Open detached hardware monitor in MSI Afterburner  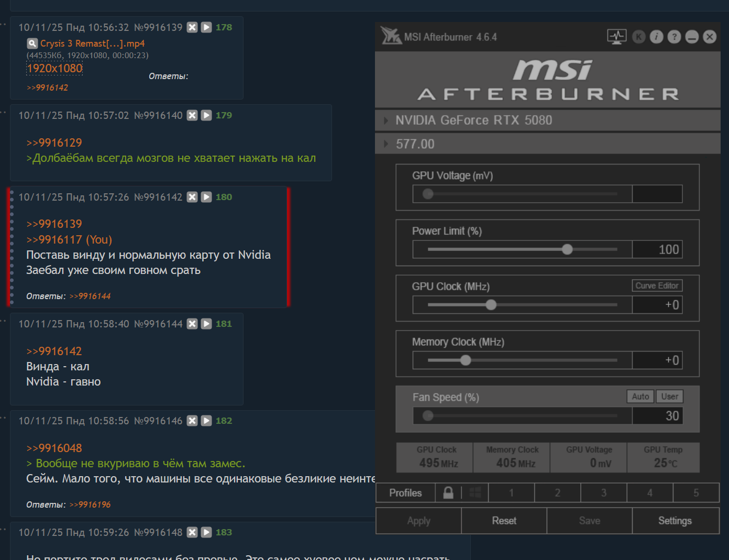tap(617, 37)
